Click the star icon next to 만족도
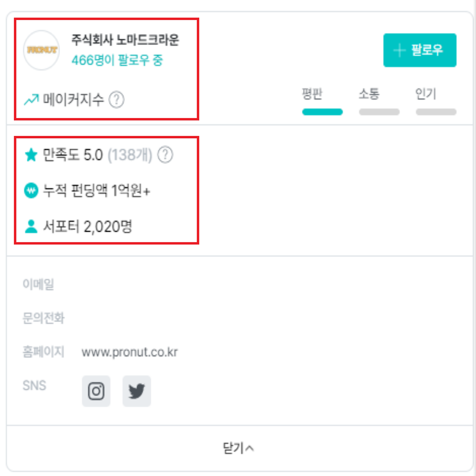Image resolution: width=476 pixels, height=476 pixels. [31, 154]
